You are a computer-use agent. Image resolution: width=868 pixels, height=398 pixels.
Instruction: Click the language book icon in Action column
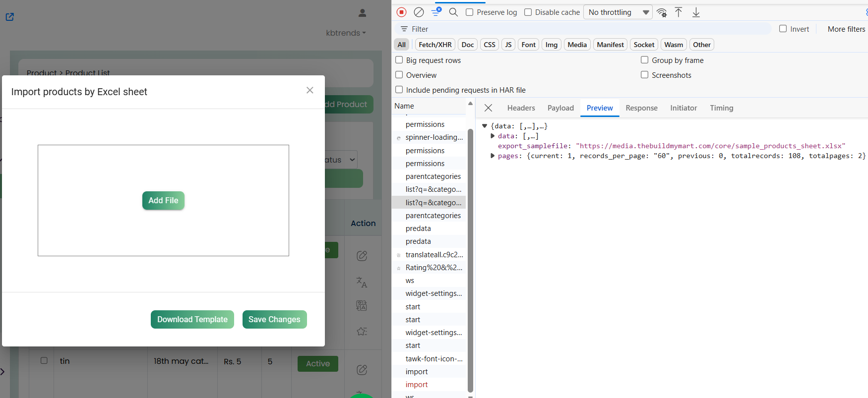tap(362, 305)
